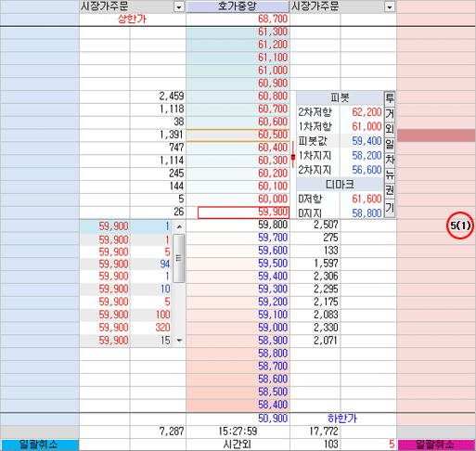Open the left 시장가주문 dropdown arrow
476x451 pixels.
click(x=179, y=6)
